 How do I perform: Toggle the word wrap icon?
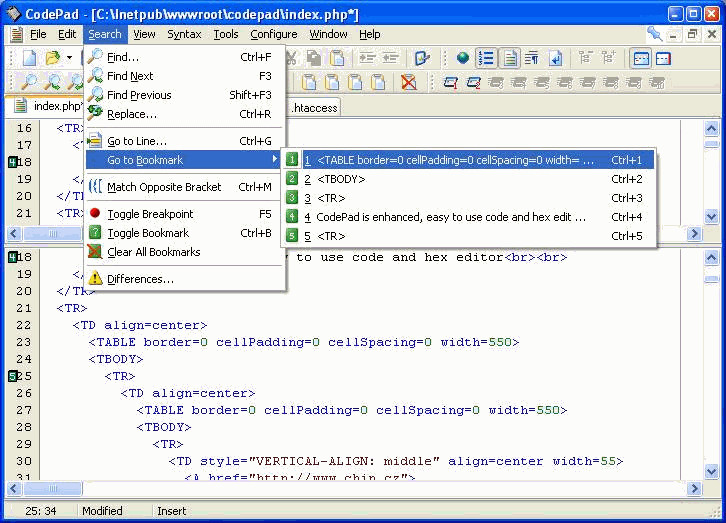coord(555,58)
